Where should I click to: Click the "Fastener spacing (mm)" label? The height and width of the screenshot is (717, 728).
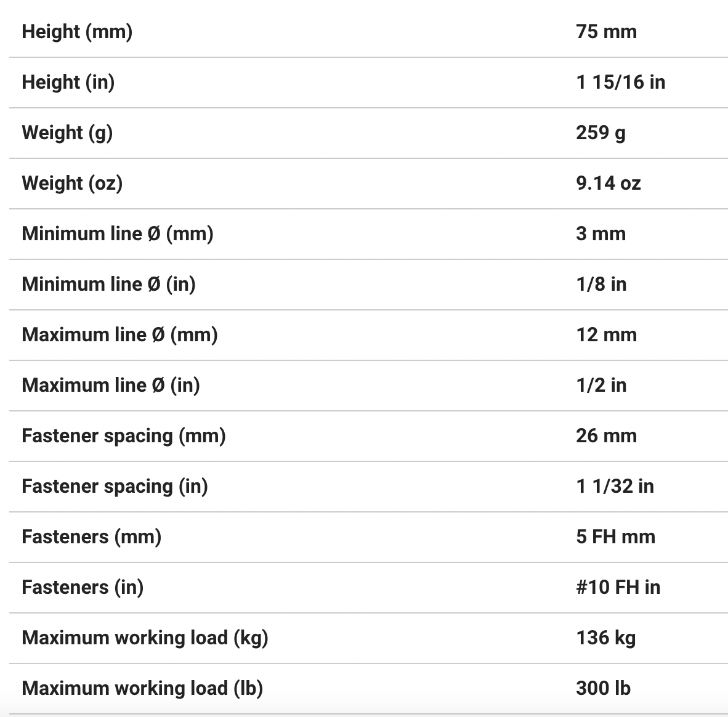[124, 435]
